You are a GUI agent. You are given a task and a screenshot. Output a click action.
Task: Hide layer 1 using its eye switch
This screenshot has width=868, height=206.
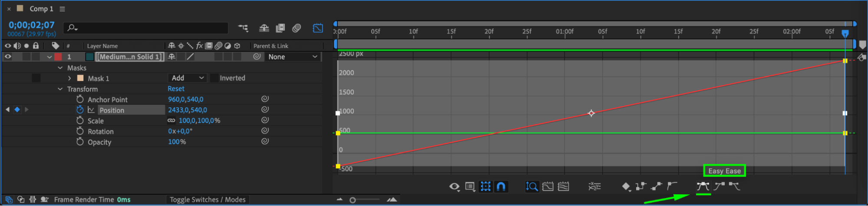click(8, 56)
